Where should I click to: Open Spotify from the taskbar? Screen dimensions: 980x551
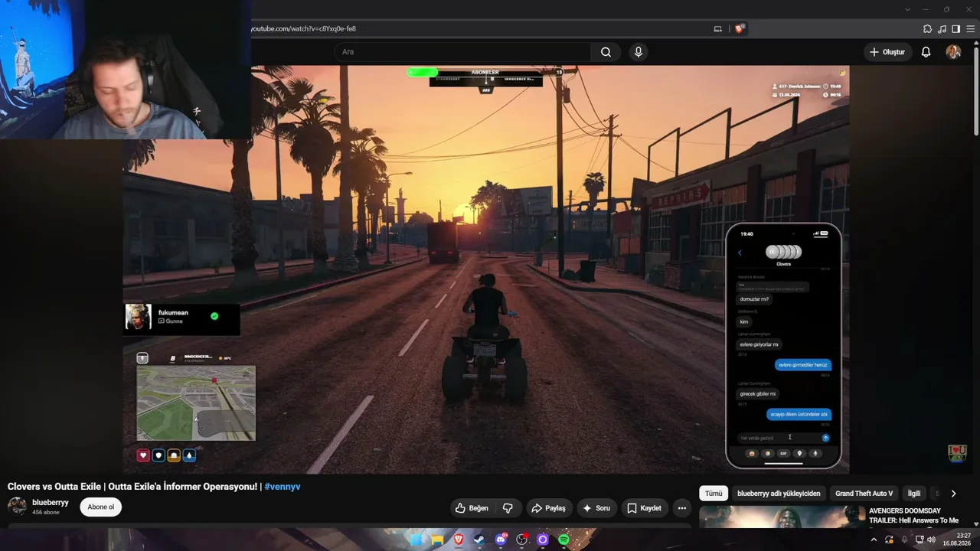pyautogui.click(x=564, y=540)
